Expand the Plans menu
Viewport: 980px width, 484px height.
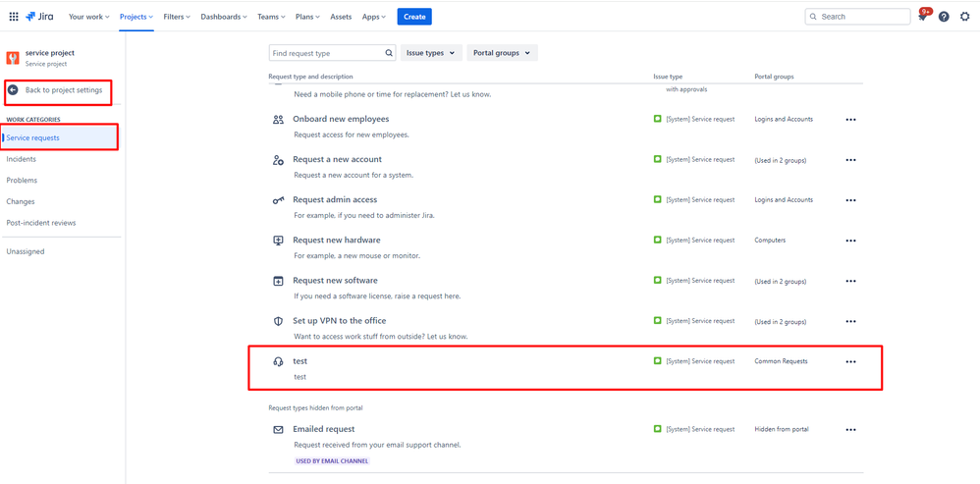click(307, 17)
